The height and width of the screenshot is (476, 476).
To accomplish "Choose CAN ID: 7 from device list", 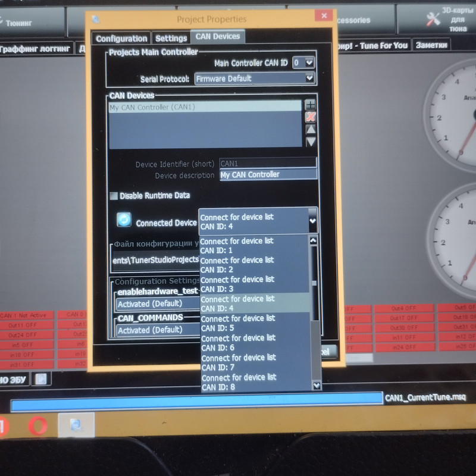I will coord(256,362).
